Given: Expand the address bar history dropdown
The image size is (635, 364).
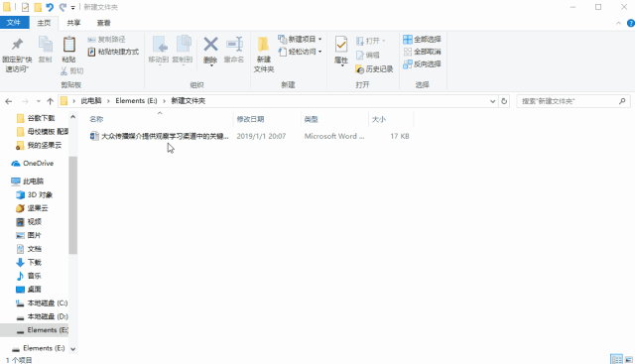Looking at the screenshot, I should (x=492, y=101).
